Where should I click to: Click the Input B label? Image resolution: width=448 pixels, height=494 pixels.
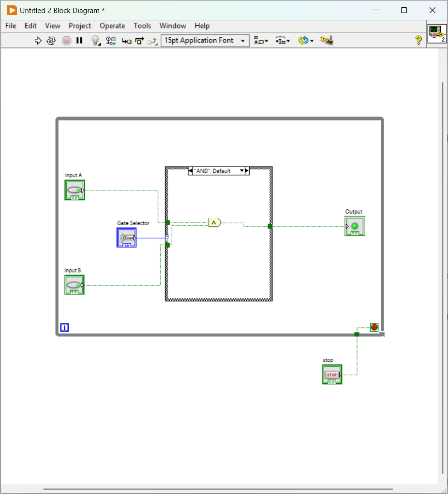tap(73, 270)
